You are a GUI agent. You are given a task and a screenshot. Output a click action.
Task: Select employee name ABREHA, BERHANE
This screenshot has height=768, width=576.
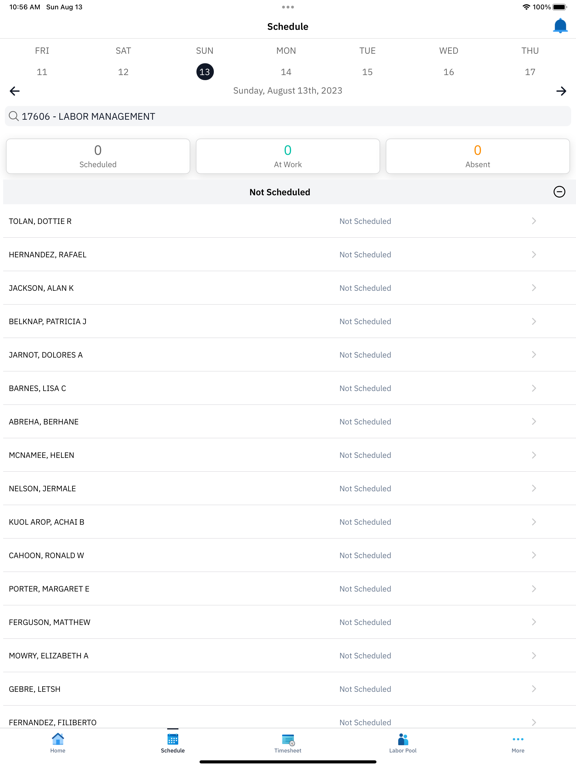tap(44, 422)
